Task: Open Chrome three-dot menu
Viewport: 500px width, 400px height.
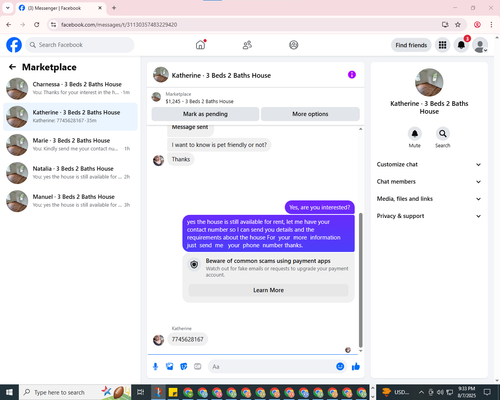Action: (x=491, y=25)
